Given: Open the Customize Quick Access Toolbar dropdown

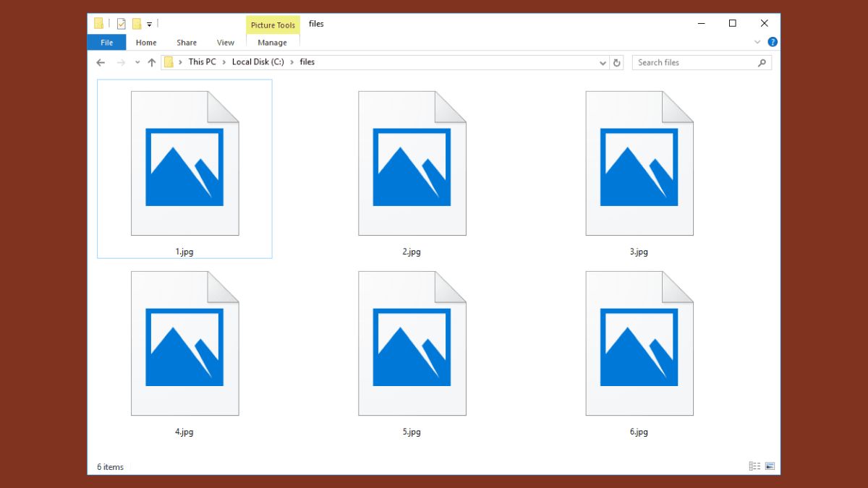Looking at the screenshot, I should pos(150,23).
